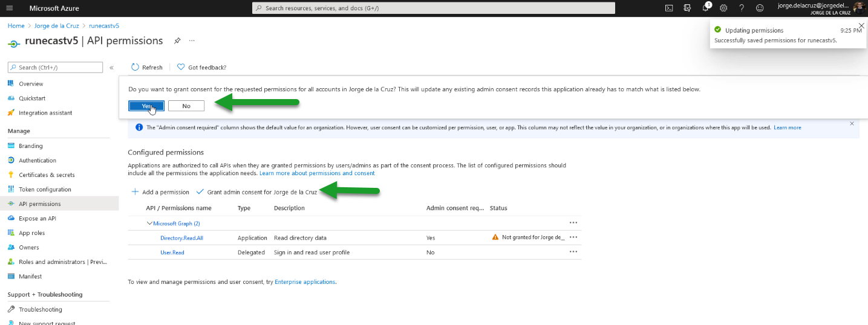
Task: Open Directory and subscription filter icon
Action: [x=687, y=8]
